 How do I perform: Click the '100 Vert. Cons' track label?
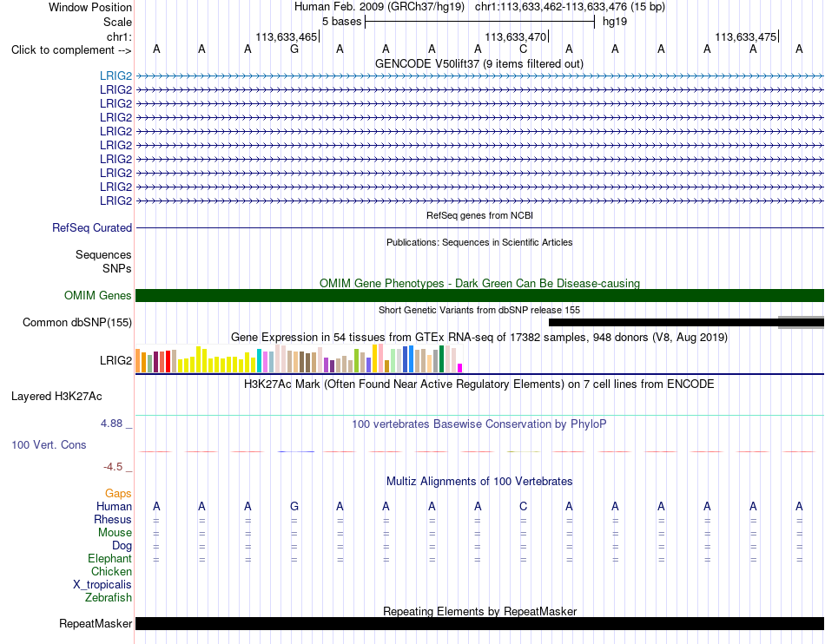(49, 444)
